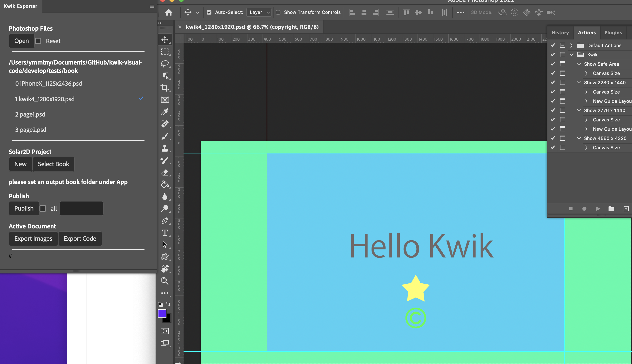
Task: Expand the Default Actions set
Action: tap(571, 45)
